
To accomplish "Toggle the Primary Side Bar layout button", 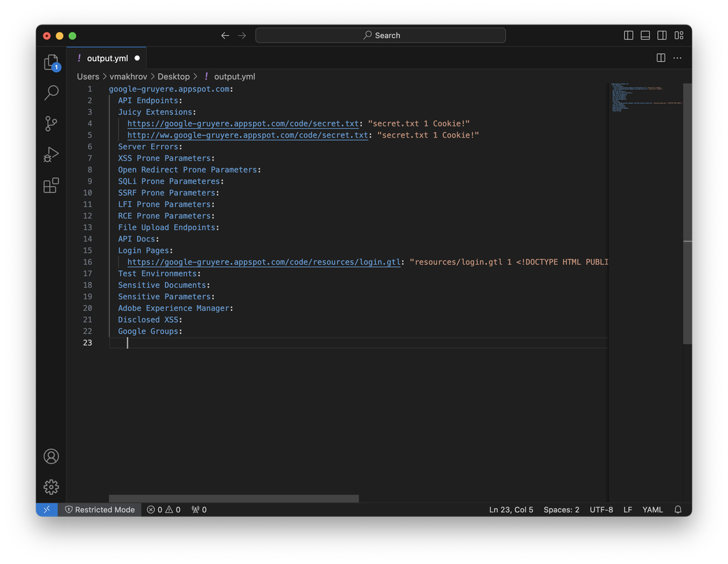I will click(x=628, y=35).
